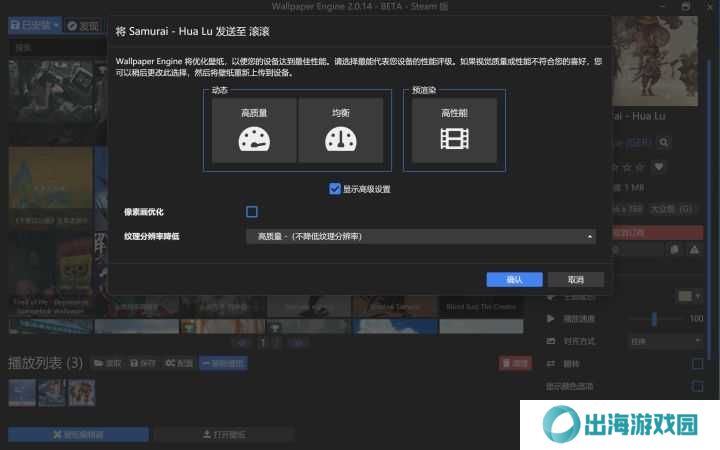Screen dimensions: 720x450
Task: Open the 纹理分辨率降低 dropdown
Action: point(421,236)
